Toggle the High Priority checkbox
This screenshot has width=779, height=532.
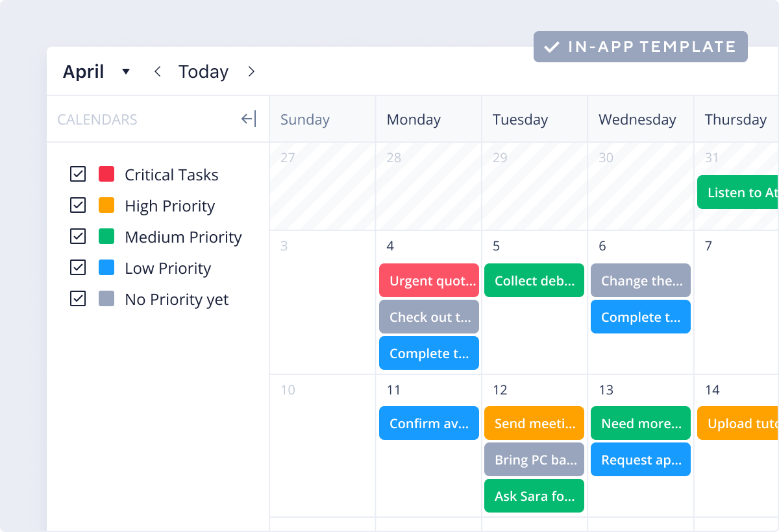click(78, 205)
